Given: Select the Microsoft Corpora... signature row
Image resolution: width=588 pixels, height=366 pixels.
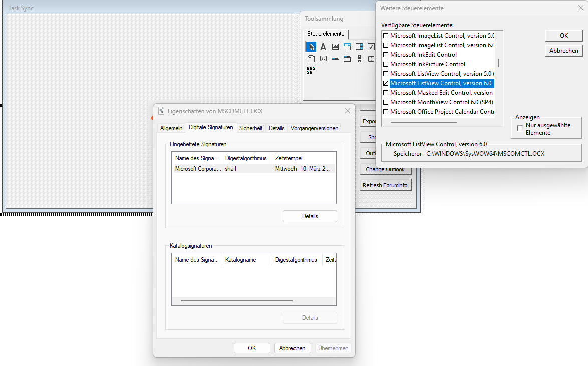Looking at the screenshot, I should tap(253, 169).
